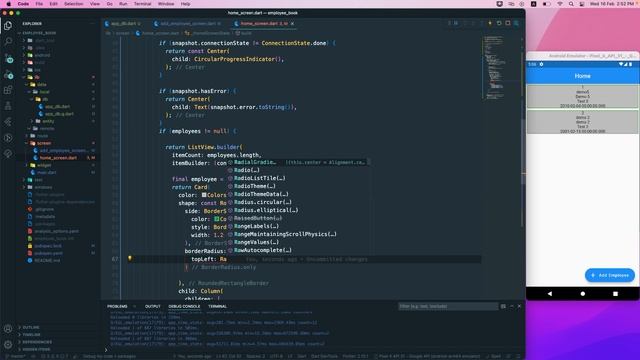Open the Terminal menu in the menu bar
This screenshot has height=360, width=640.
point(142,4)
